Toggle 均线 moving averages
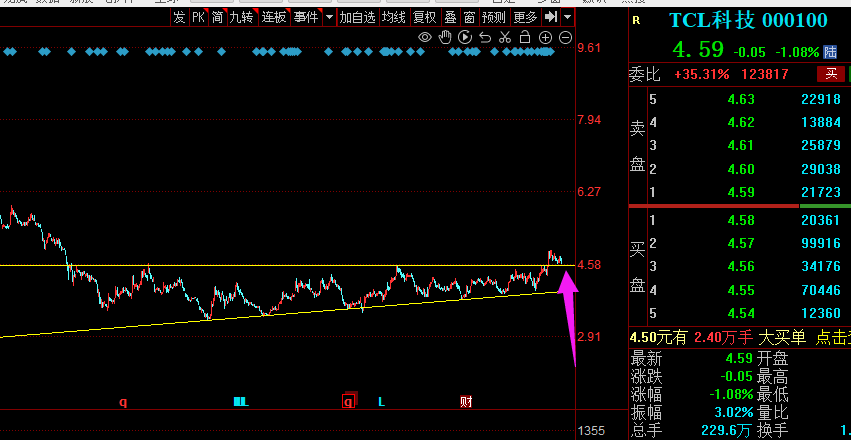851x440 pixels. (393, 17)
